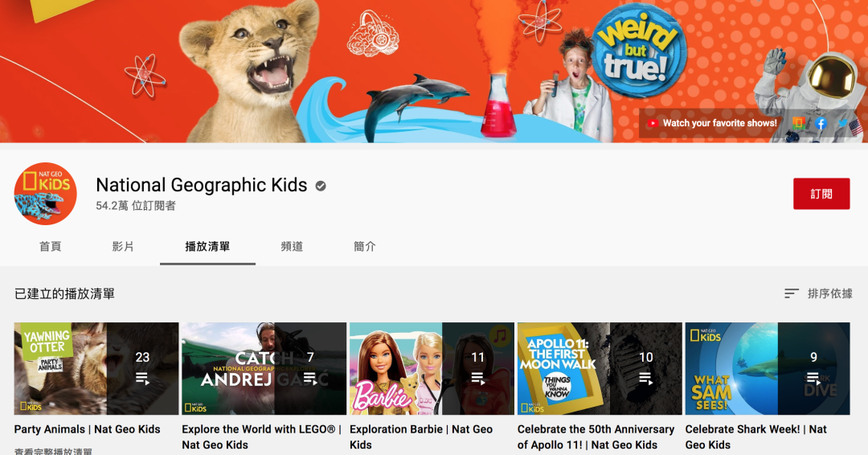Click the National Geographic Kids channel avatar

45,194
